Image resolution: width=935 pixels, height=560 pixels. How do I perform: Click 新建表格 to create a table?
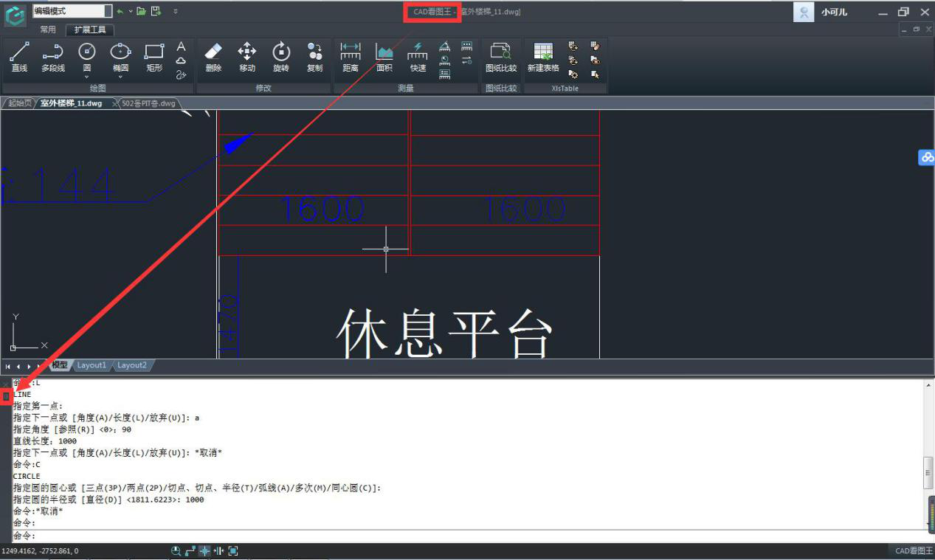[x=543, y=57]
